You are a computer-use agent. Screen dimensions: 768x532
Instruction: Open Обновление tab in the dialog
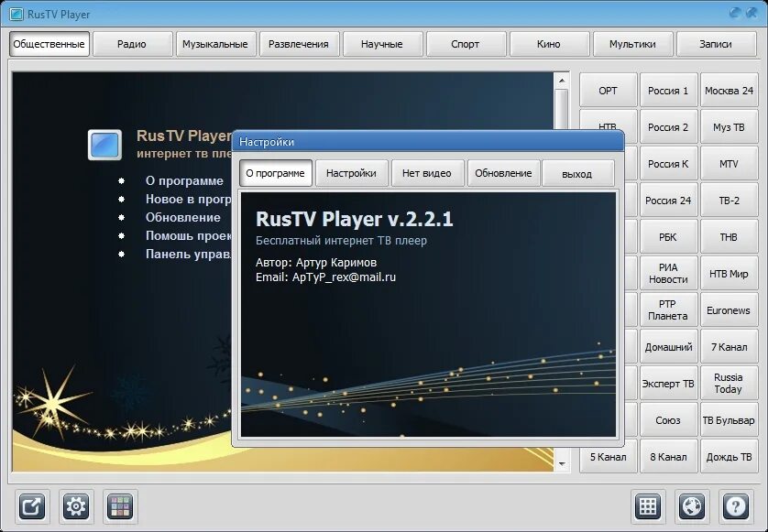coord(503,173)
